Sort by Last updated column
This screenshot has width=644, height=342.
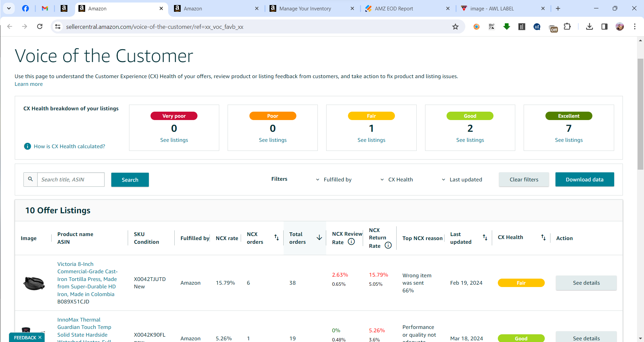485,237
